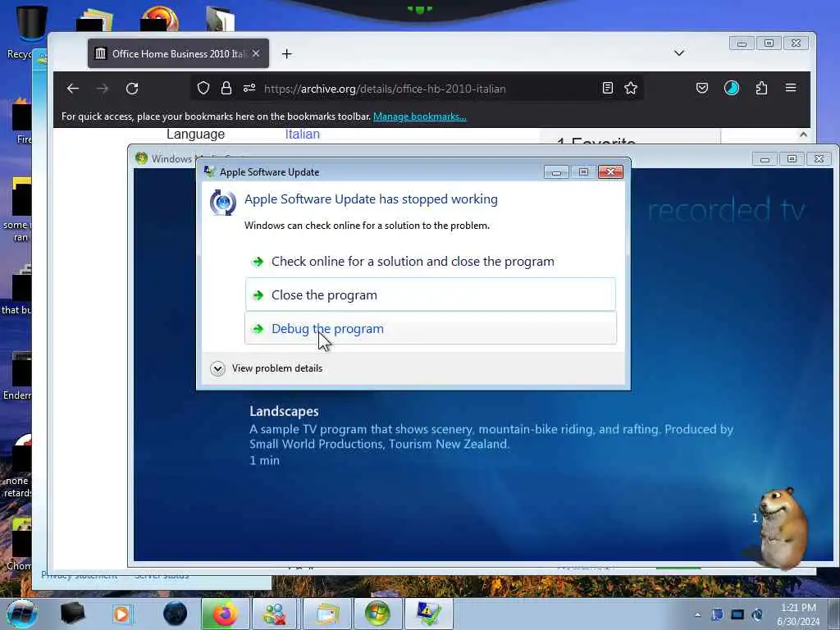
Task: Click Manage bookmarks link
Action: [x=419, y=116]
